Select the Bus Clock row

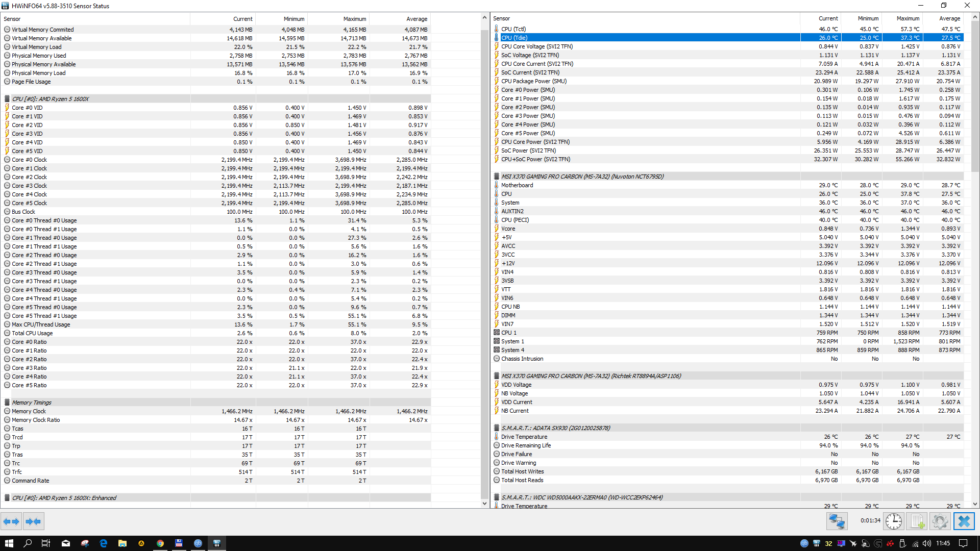point(216,212)
